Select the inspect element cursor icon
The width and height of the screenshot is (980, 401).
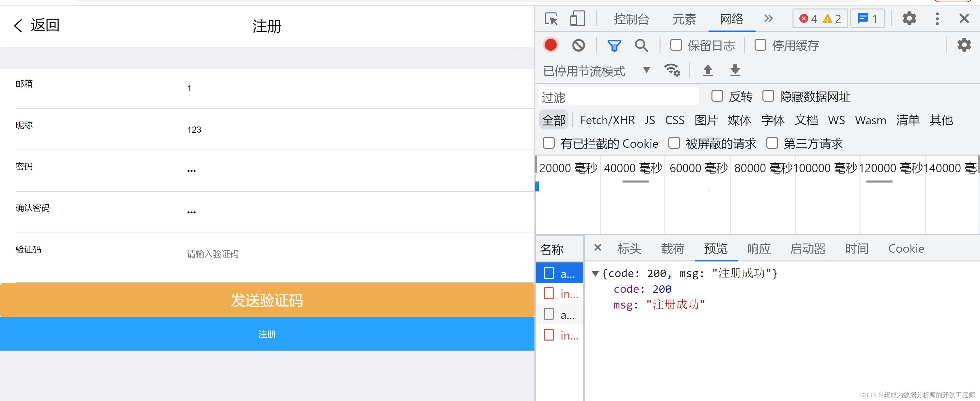[x=551, y=19]
